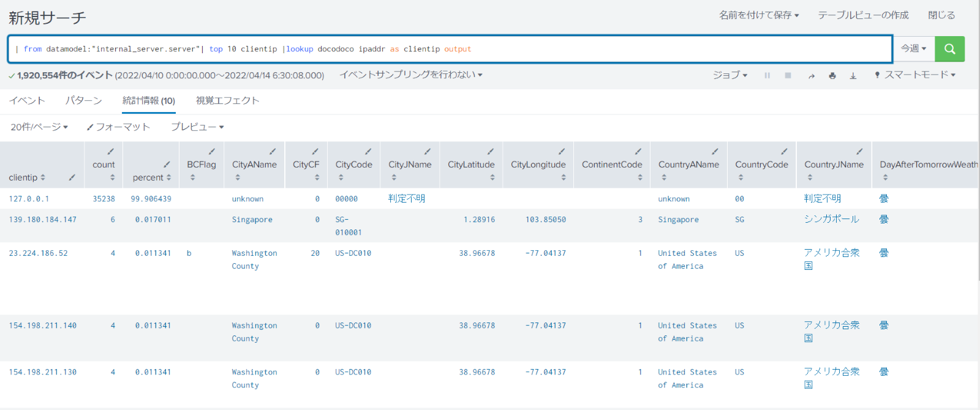Viewport: 980px width, 410px height.
Task: Click the pencil icon on CityCode column
Action: pyautogui.click(x=368, y=151)
